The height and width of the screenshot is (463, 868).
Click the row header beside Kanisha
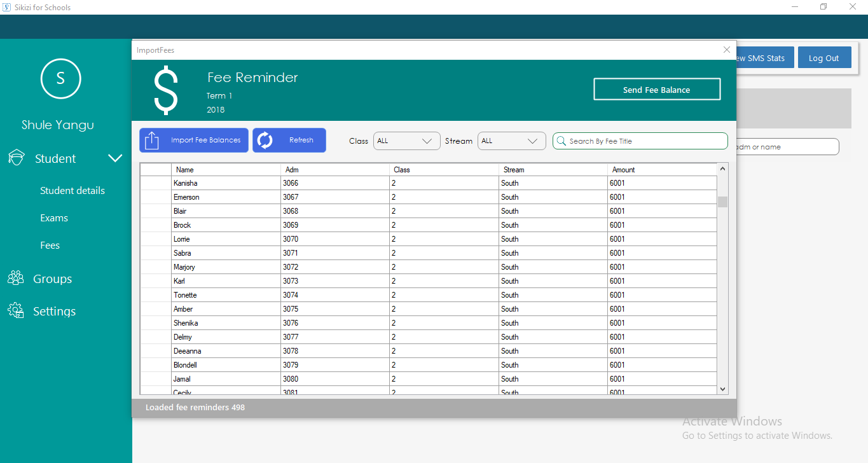[156, 183]
